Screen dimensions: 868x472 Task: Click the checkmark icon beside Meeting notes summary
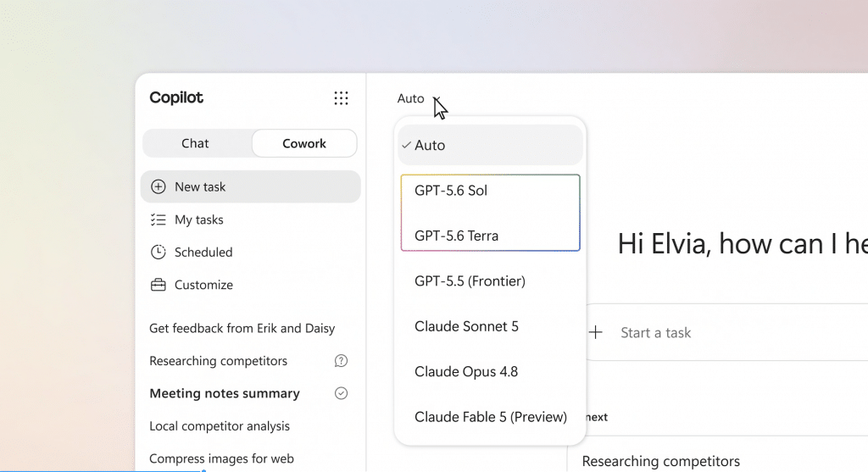tap(341, 393)
